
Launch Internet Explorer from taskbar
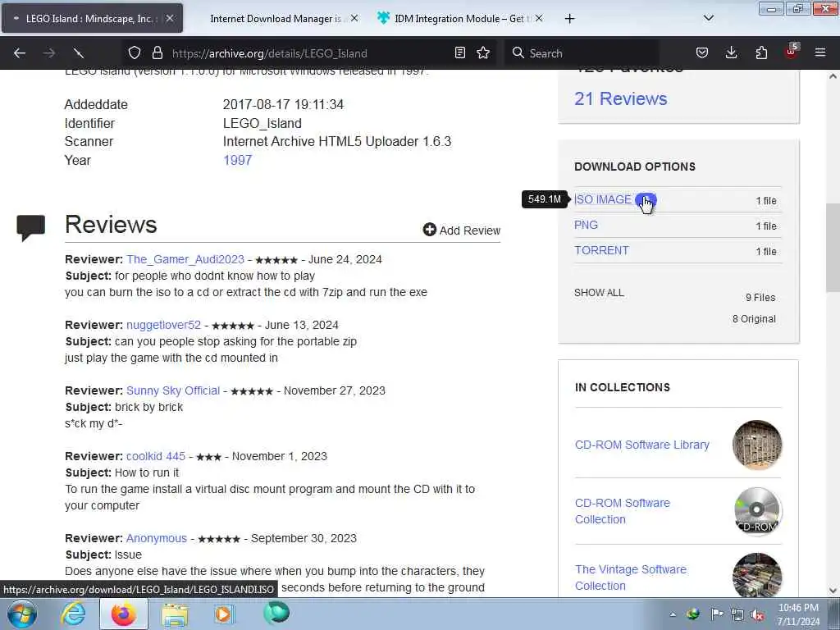[x=72, y=614]
